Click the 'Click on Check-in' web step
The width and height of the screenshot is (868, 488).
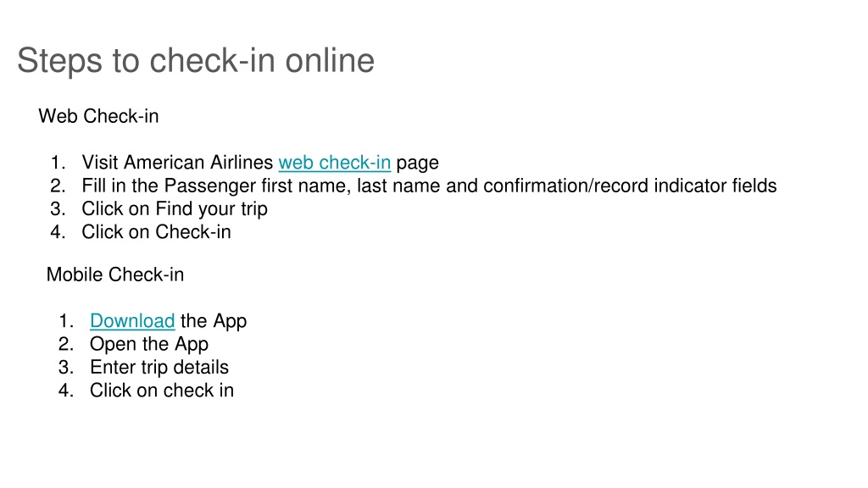(156, 232)
